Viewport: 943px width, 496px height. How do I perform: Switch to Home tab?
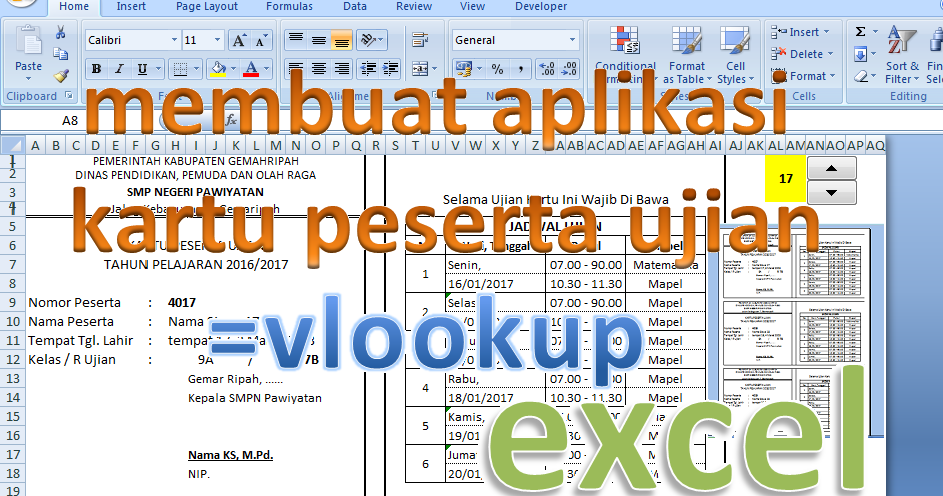[x=74, y=7]
